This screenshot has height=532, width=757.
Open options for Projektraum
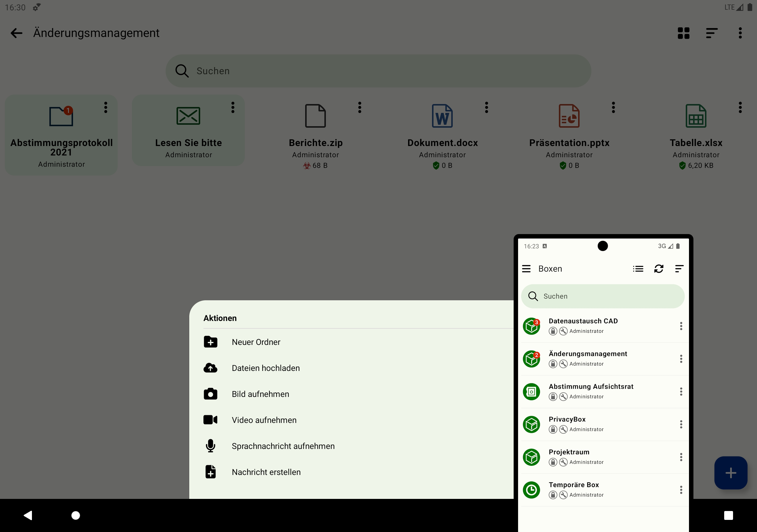coord(681,457)
